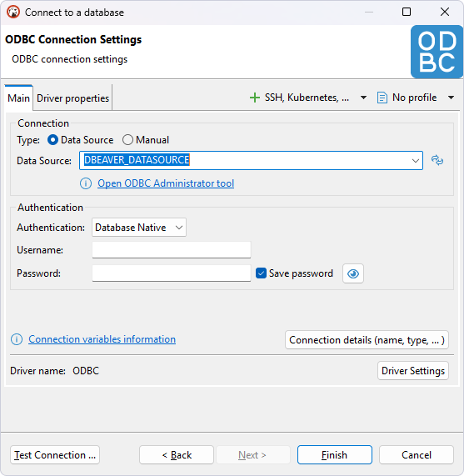Click into the Username field

click(x=172, y=250)
